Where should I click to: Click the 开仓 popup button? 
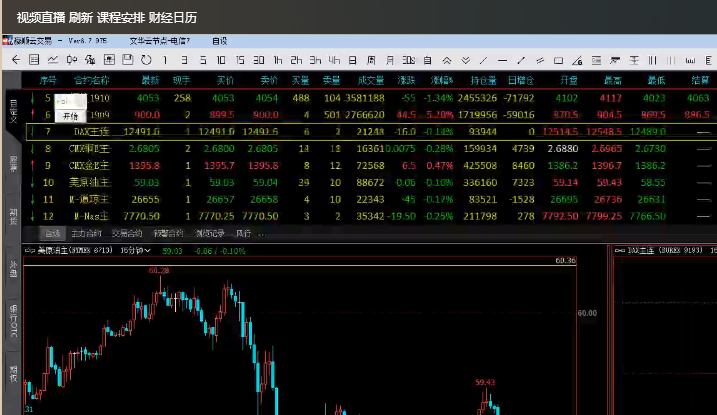70,116
